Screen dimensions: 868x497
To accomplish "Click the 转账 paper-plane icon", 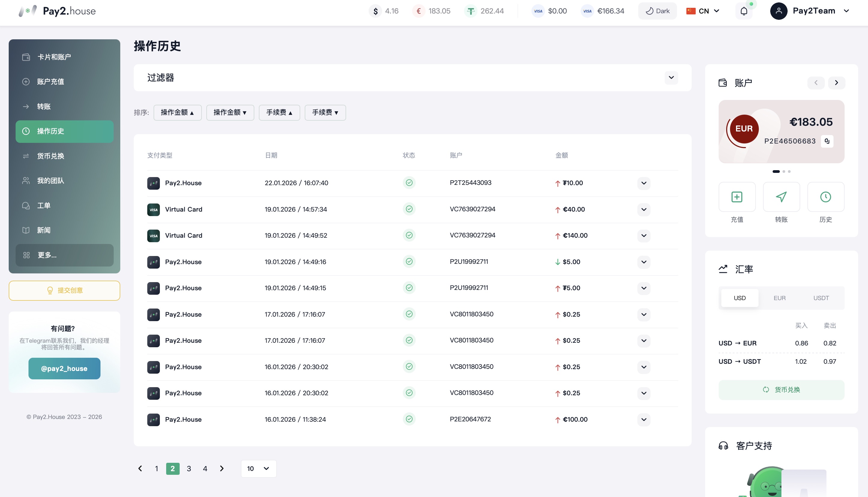I will 781,197.
